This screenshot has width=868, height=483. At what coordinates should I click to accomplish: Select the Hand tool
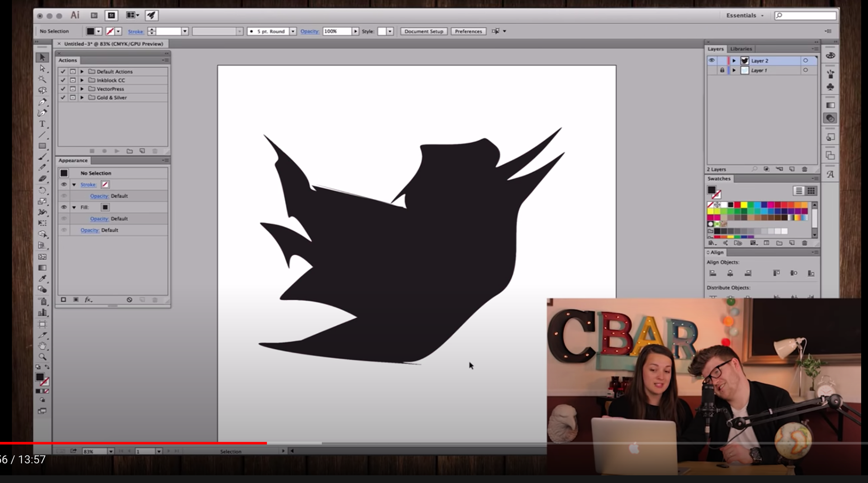tap(42, 346)
